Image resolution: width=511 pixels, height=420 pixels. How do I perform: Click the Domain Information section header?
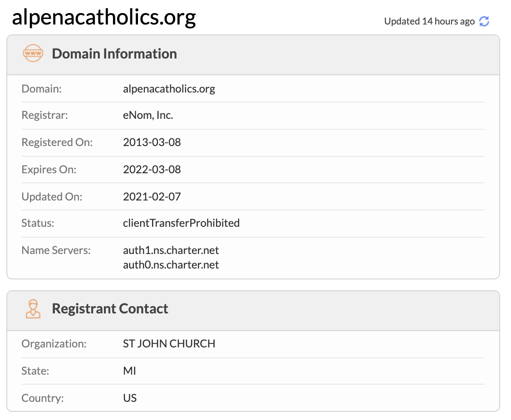pos(114,54)
